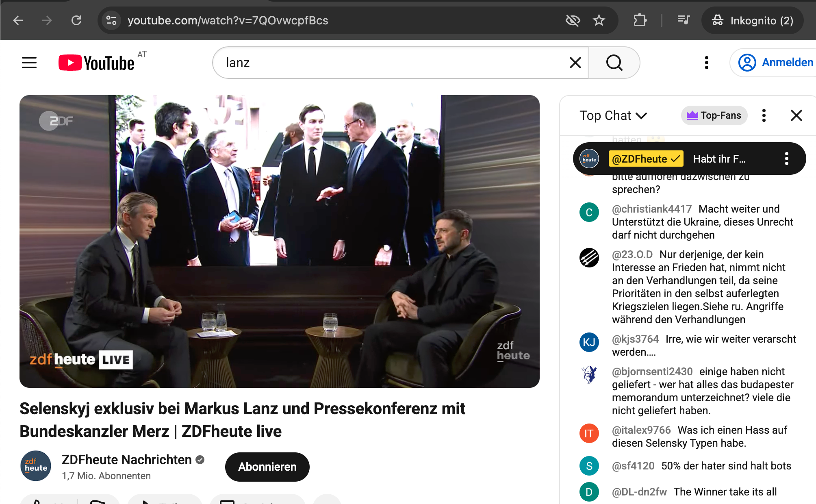This screenshot has height=504, width=816.
Task: Open site information controls in address bar
Action: point(111,20)
